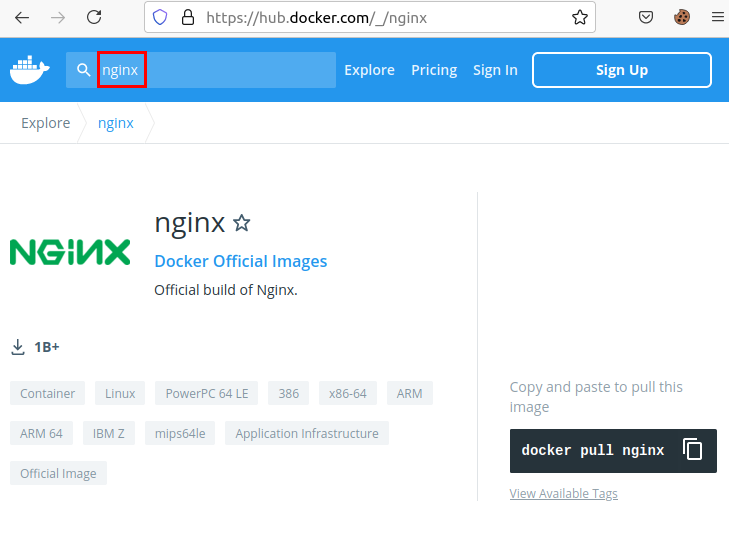This screenshot has height=533, width=729.
Task: Open the Firefox hamburger menu
Action: (718, 18)
